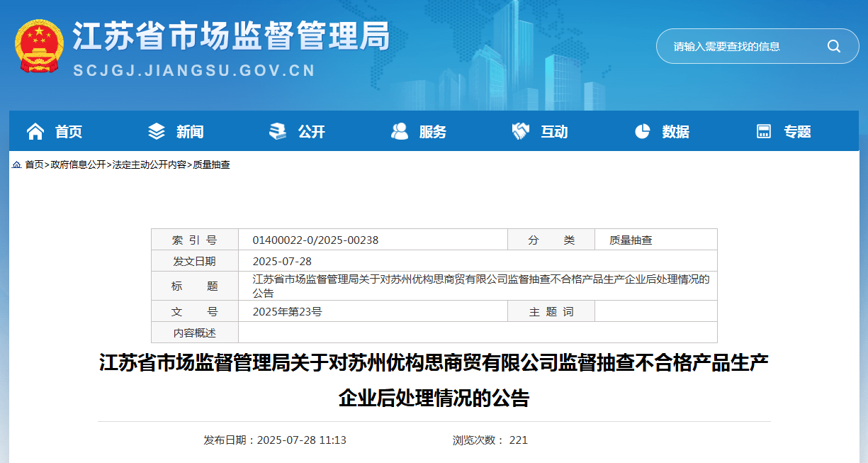
Task: Click the bold announcement headline
Action: 434,381
